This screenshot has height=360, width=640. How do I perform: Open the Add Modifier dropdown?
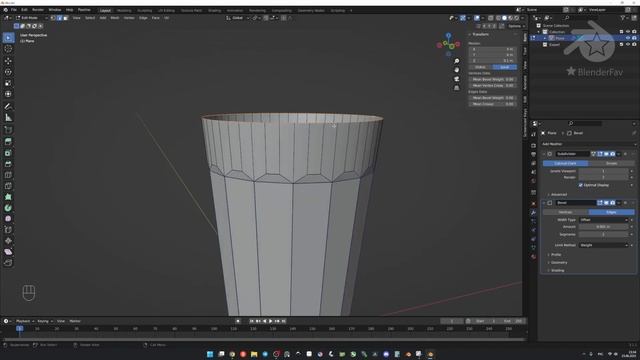pos(589,144)
